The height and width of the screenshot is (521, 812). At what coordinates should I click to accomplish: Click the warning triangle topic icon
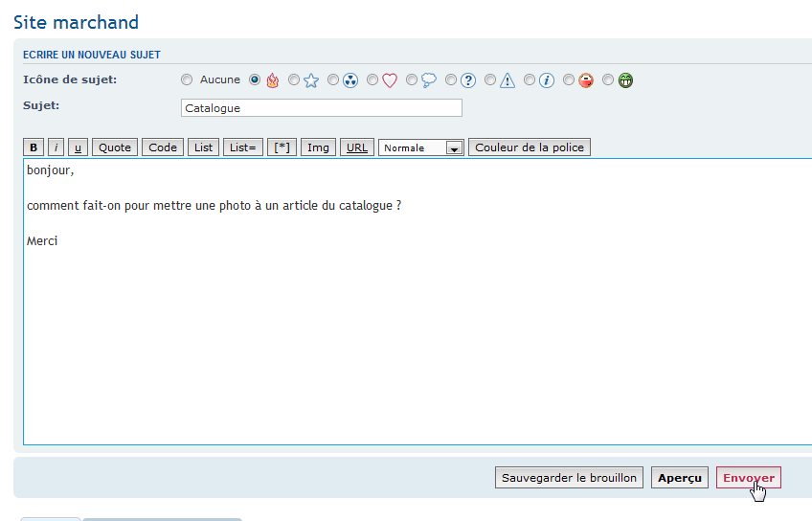507,80
